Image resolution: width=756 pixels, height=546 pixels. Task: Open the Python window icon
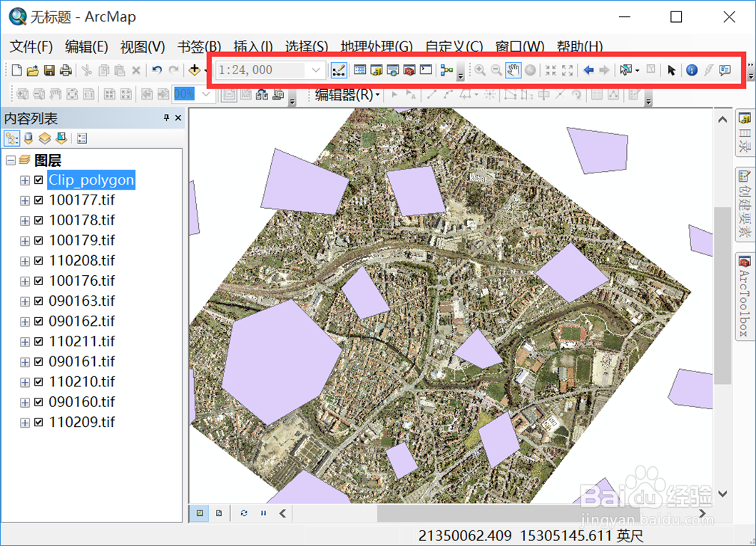tap(426, 71)
